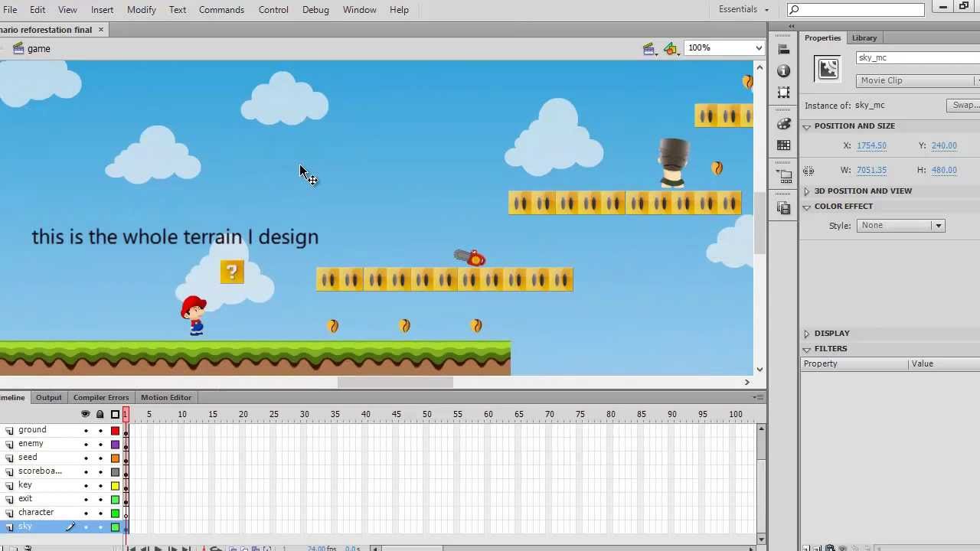Screen dimensions: 980x551
Task: Open the Color Effect Style dropdown
Action: pos(900,225)
